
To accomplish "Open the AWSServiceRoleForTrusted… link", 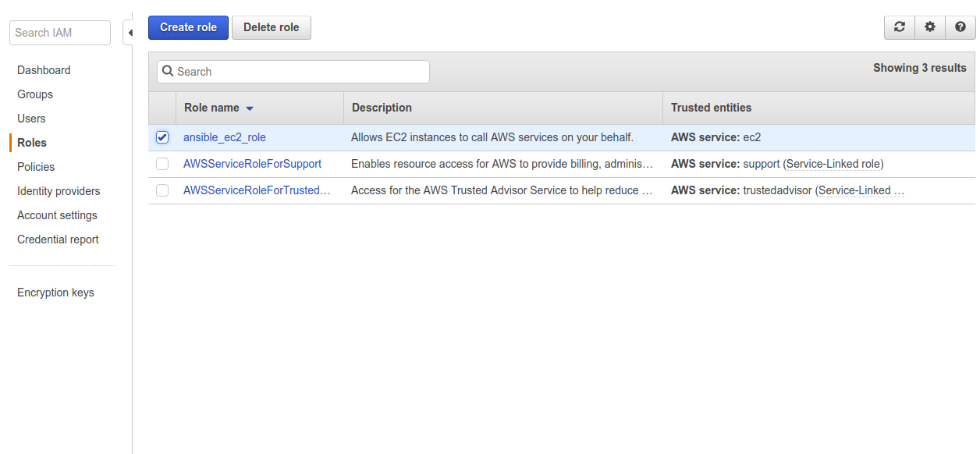I will (x=257, y=190).
